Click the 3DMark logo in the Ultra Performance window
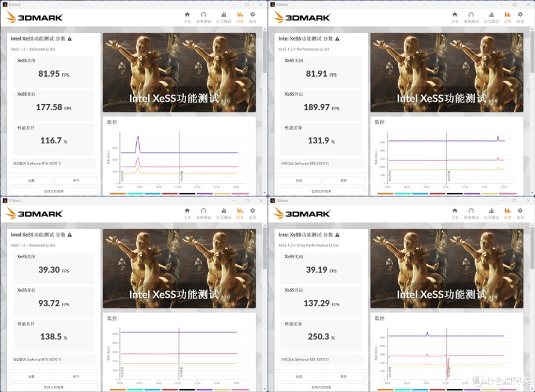Image resolution: width=535 pixels, height=392 pixels. point(302,213)
